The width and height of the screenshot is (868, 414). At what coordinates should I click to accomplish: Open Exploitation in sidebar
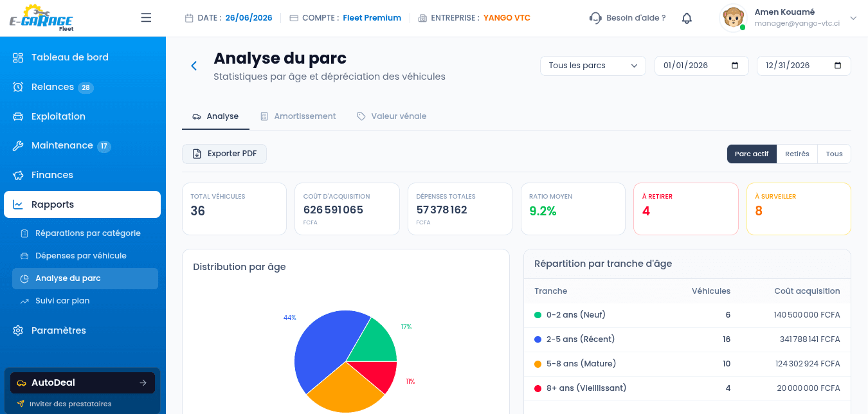pyautogui.click(x=82, y=116)
